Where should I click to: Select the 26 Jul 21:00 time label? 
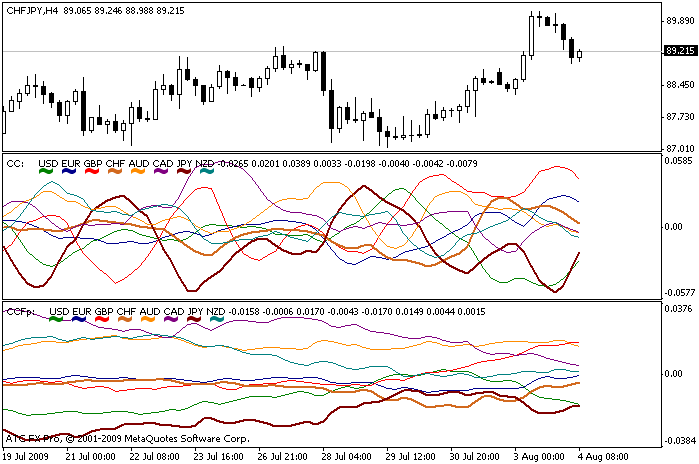click(283, 457)
